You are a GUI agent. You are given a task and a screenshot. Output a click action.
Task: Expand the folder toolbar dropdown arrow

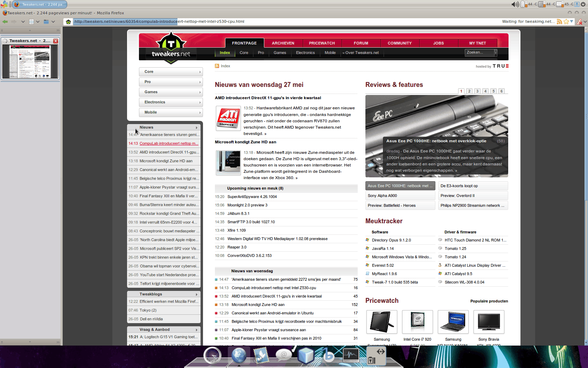tap(53, 22)
